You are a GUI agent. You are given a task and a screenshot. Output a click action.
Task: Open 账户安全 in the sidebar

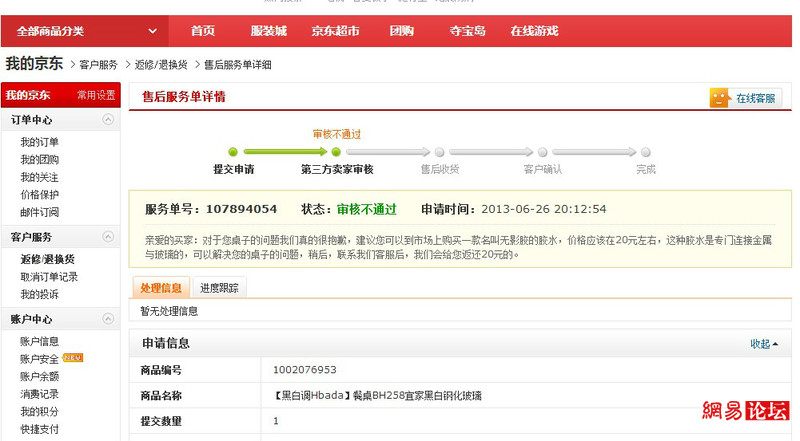[x=39, y=359]
